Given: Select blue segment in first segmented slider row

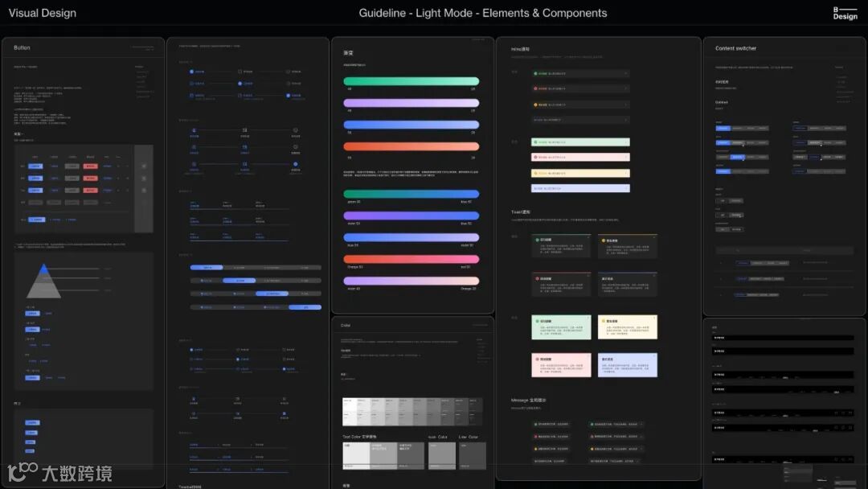Looking at the screenshot, I should coord(207,268).
